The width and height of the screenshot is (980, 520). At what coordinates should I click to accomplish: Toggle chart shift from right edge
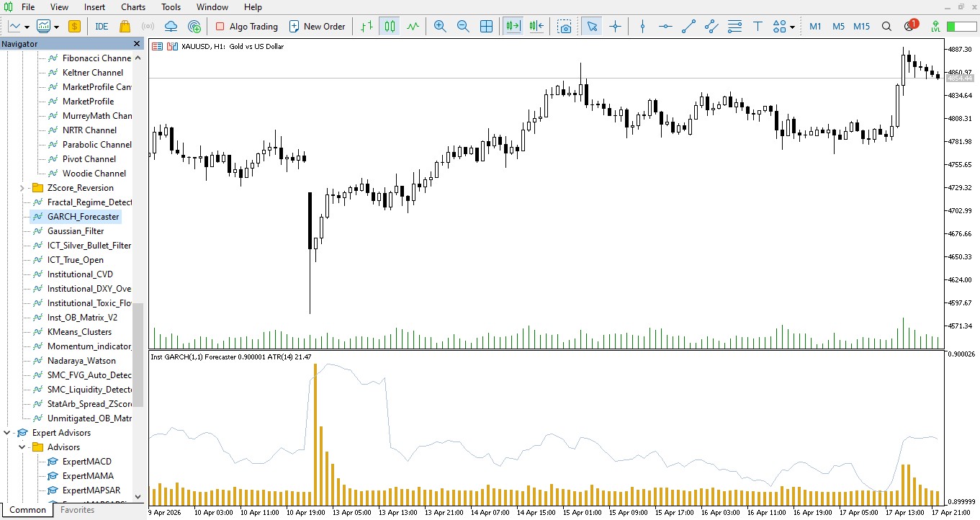(535, 26)
